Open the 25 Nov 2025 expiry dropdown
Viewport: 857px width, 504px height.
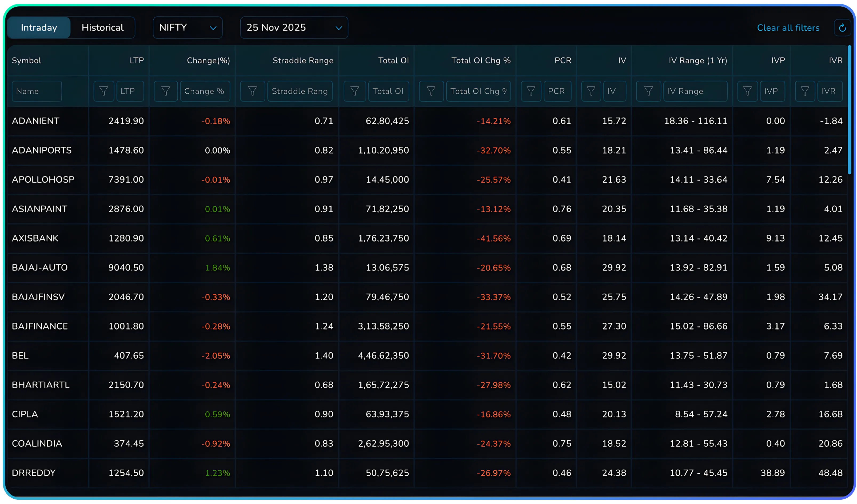coord(294,27)
